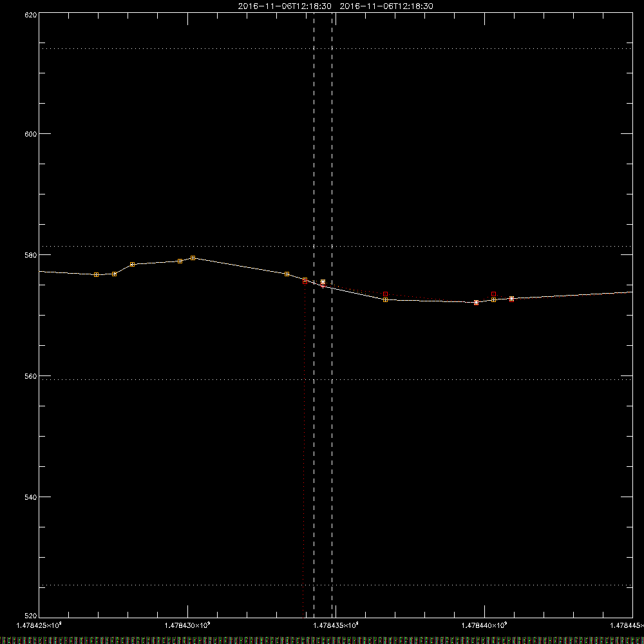The image size is (644, 644).
Task: Select the left white dashed vertical line
Action: (314, 315)
